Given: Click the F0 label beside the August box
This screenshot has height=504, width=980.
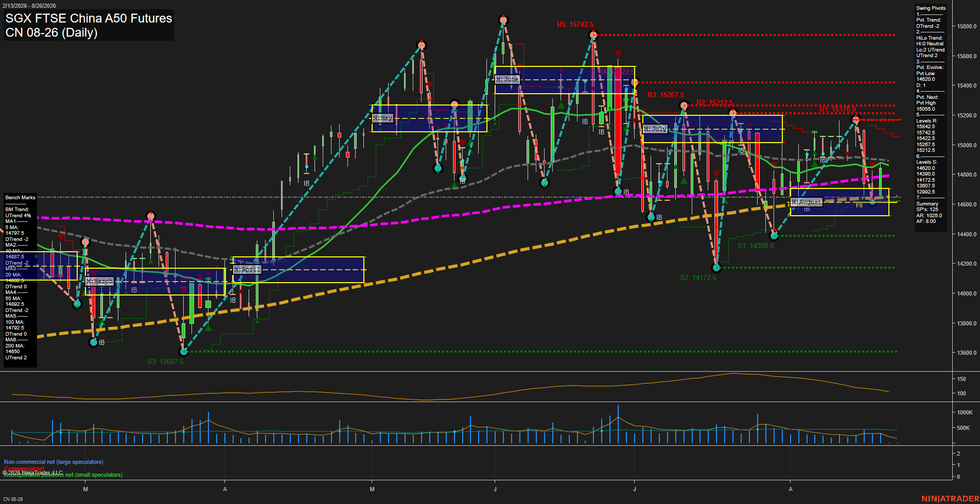Looking at the screenshot, I should 859,205.
